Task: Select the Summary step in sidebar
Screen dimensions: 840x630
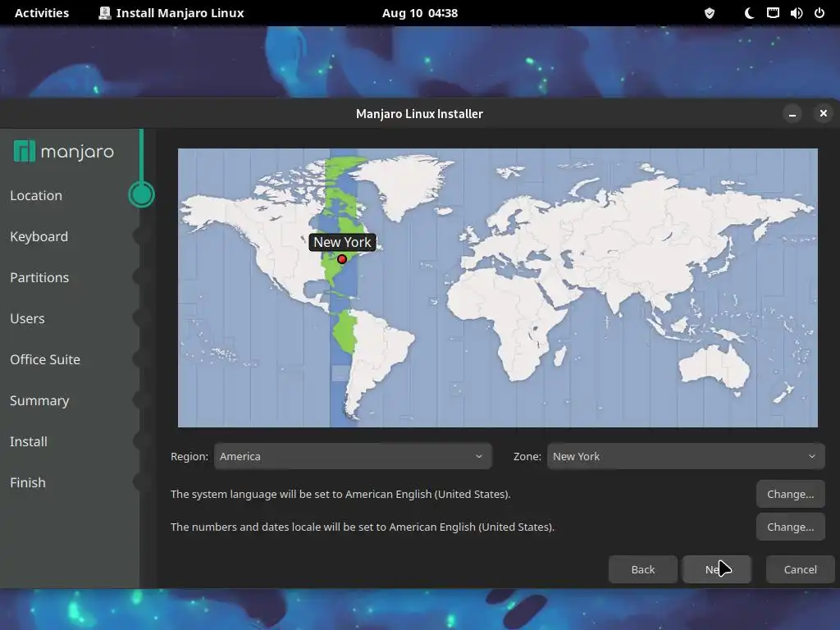Action: [x=39, y=400]
